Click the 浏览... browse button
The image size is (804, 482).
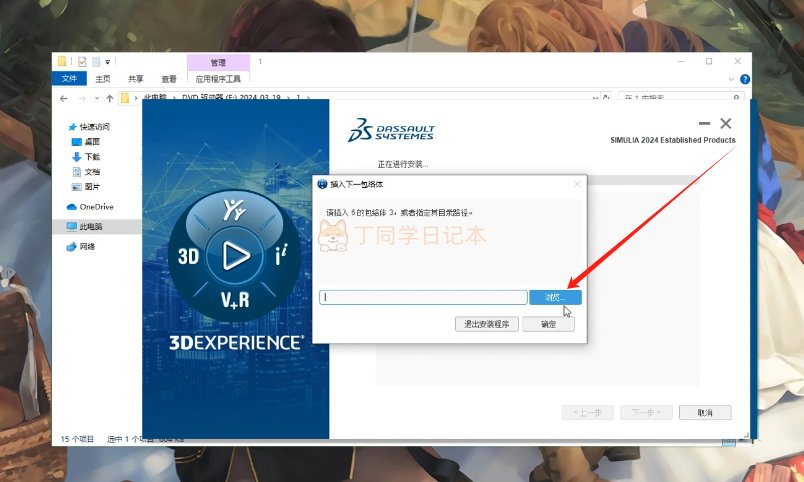click(x=555, y=298)
